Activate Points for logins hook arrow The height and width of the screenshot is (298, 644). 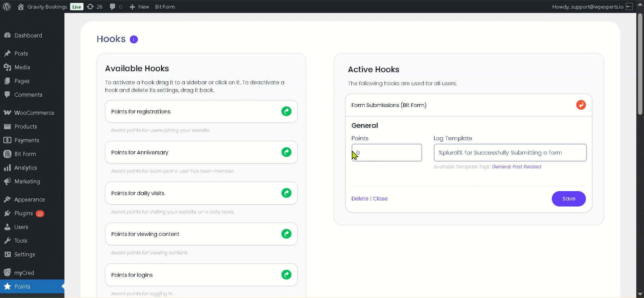(x=286, y=275)
